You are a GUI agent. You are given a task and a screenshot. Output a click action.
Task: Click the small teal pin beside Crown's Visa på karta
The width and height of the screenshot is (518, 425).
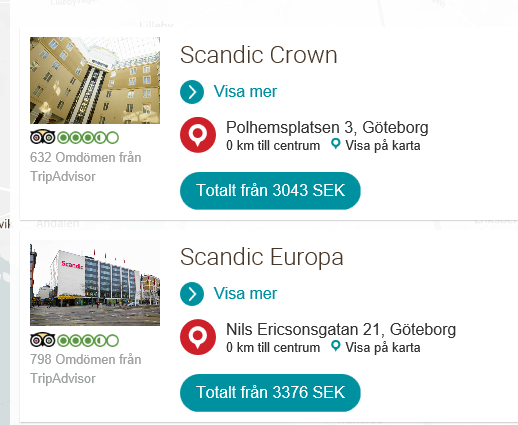[x=335, y=144]
